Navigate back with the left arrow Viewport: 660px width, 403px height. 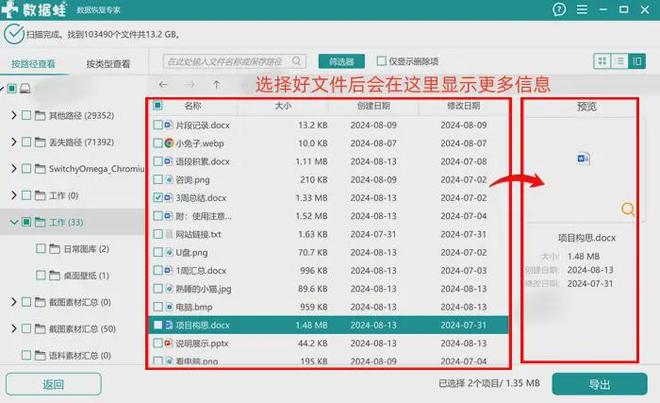tap(163, 85)
